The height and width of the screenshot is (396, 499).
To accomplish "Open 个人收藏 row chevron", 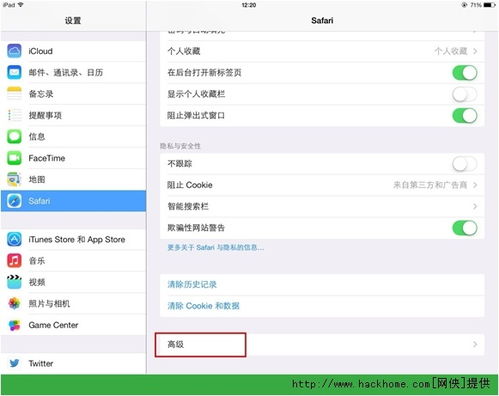I will [475, 51].
